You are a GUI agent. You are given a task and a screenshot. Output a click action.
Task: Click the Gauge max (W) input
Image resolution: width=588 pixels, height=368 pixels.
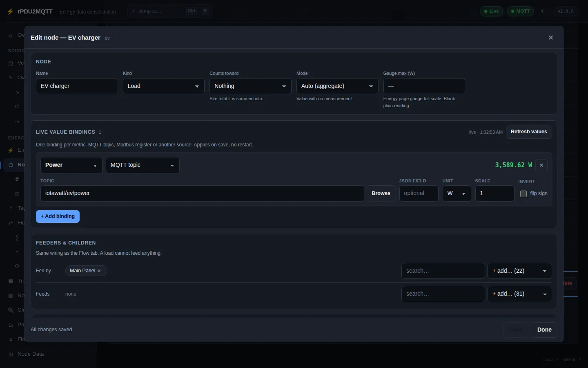tap(424, 86)
